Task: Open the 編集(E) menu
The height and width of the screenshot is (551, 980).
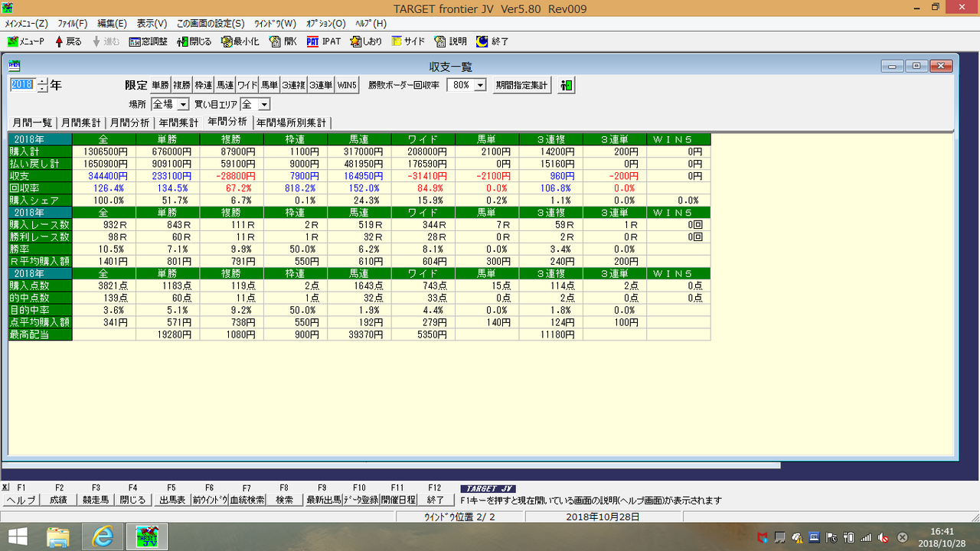Action: [112, 24]
